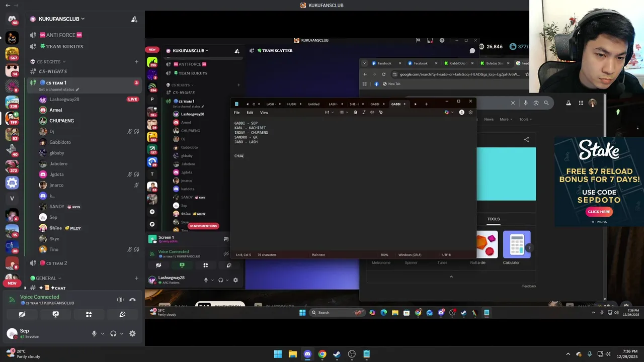Open Notepad H1 heading dropdown
Screen dimensions: 644x362
point(329,112)
